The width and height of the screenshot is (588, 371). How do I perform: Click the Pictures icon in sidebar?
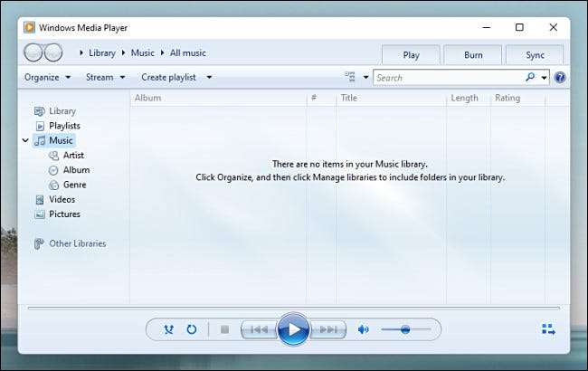coord(40,214)
